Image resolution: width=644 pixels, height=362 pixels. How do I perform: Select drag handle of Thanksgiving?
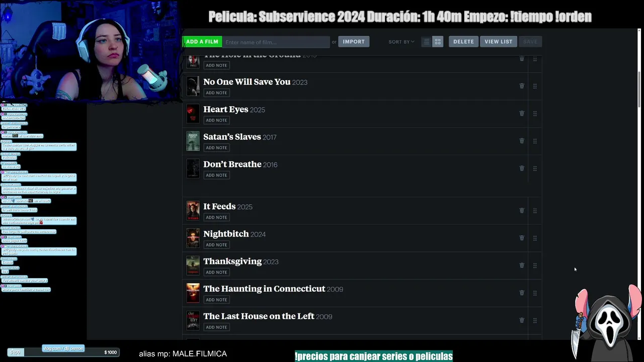click(x=535, y=265)
